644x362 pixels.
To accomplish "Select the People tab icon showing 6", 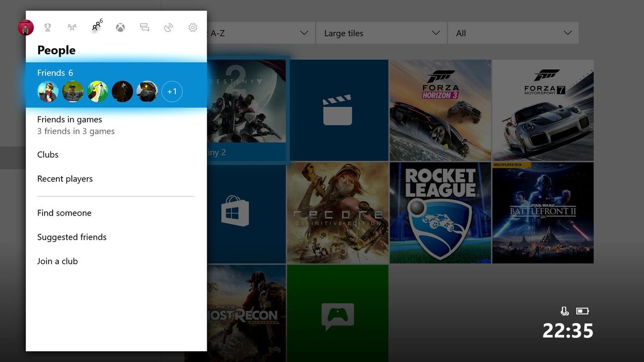I will click(96, 27).
